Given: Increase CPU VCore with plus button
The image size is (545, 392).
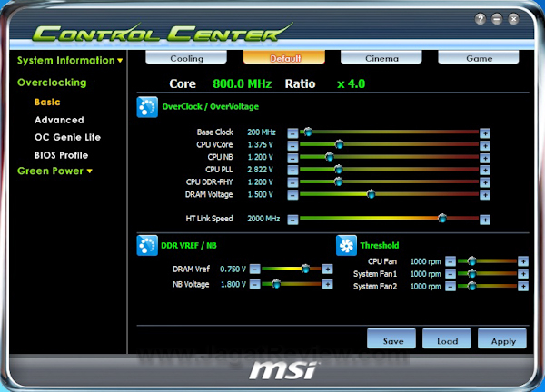Looking at the screenshot, I should (x=485, y=145).
